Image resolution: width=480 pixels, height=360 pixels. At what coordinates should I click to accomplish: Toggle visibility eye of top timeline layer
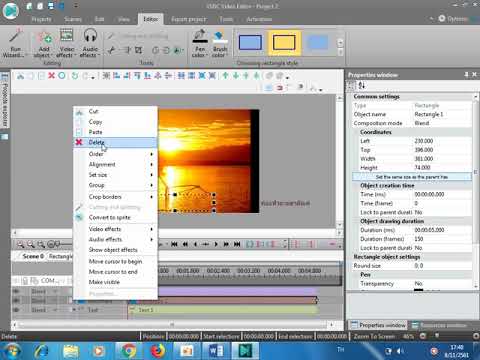15,291
